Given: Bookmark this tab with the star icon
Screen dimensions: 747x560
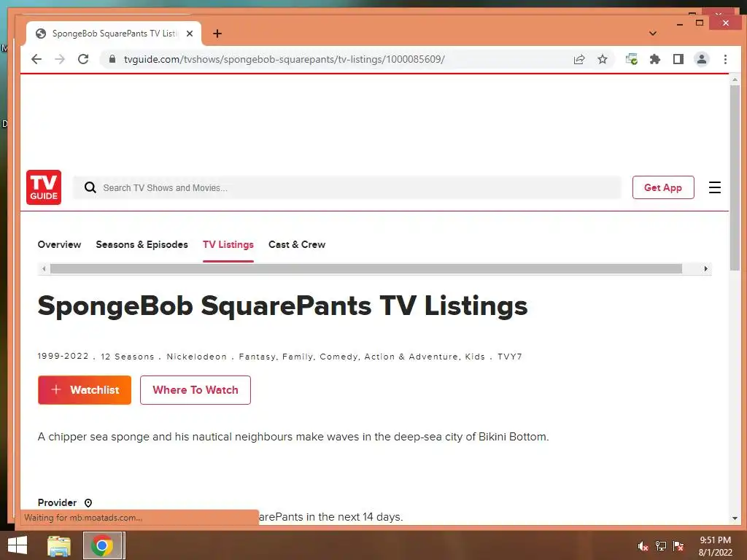Looking at the screenshot, I should [x=603, y=59].
